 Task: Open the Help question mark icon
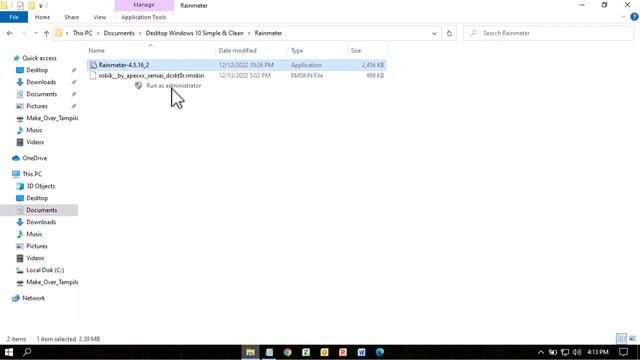click(x=634, y=17)
